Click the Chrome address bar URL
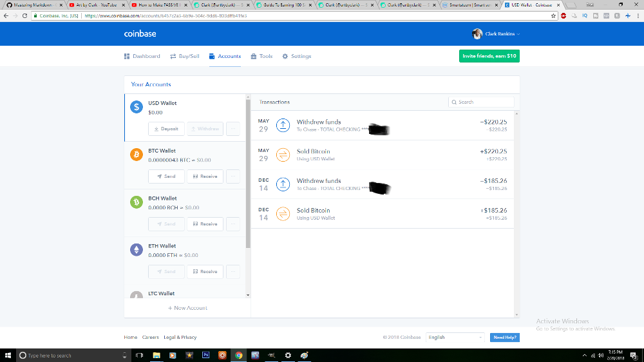Viewport: 644px width, 362px height. click(166, 15)
